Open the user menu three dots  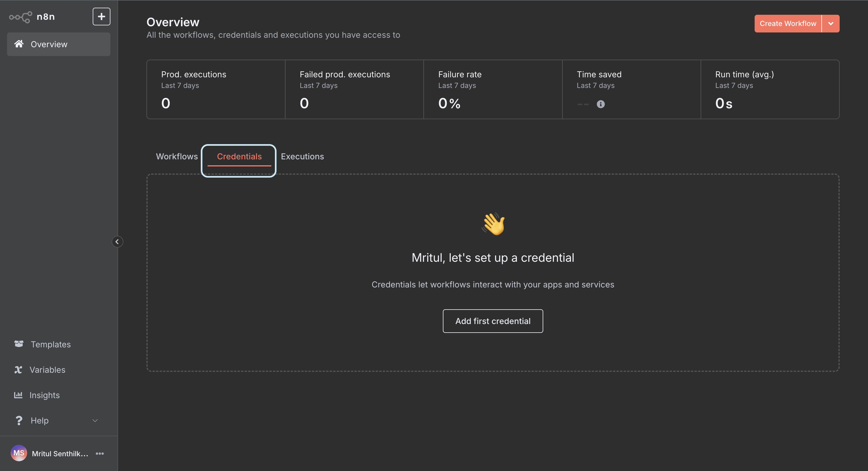click(100, 454)
